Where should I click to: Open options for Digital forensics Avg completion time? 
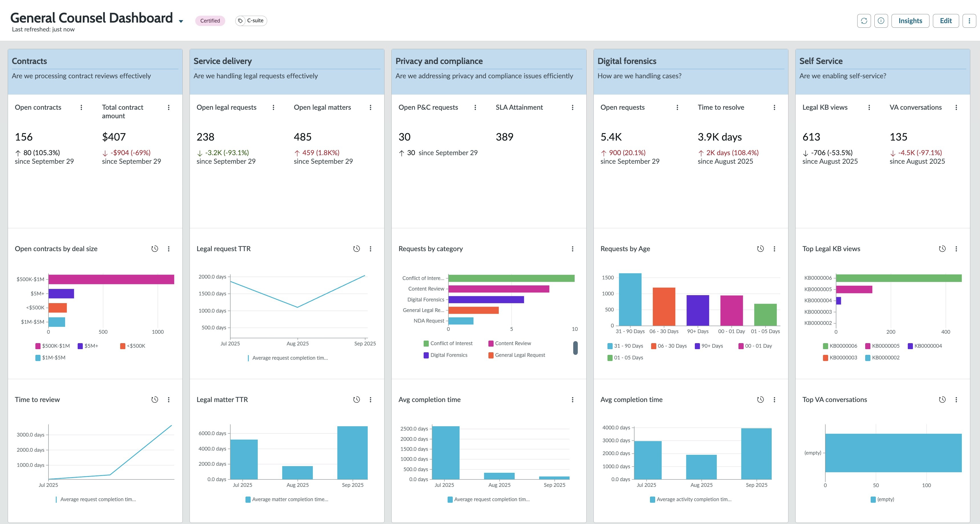pos(774,399)
